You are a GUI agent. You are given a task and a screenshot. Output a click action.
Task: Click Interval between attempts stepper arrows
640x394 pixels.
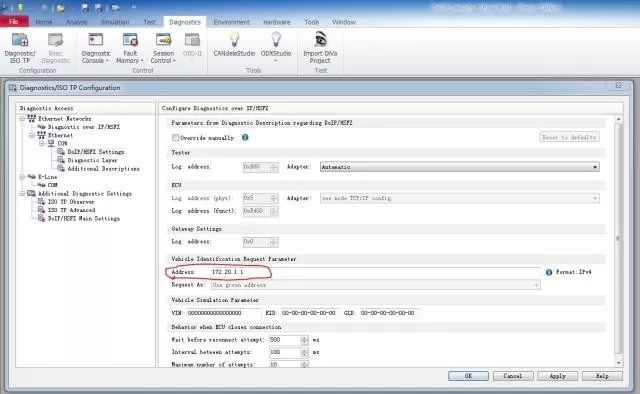click(x=304, y=352)
